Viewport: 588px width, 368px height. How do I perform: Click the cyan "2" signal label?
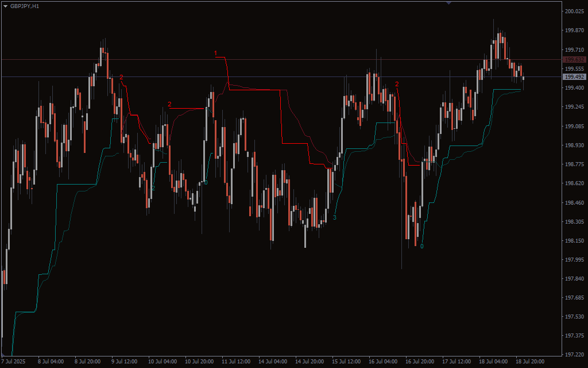click(x=153, y=188)
